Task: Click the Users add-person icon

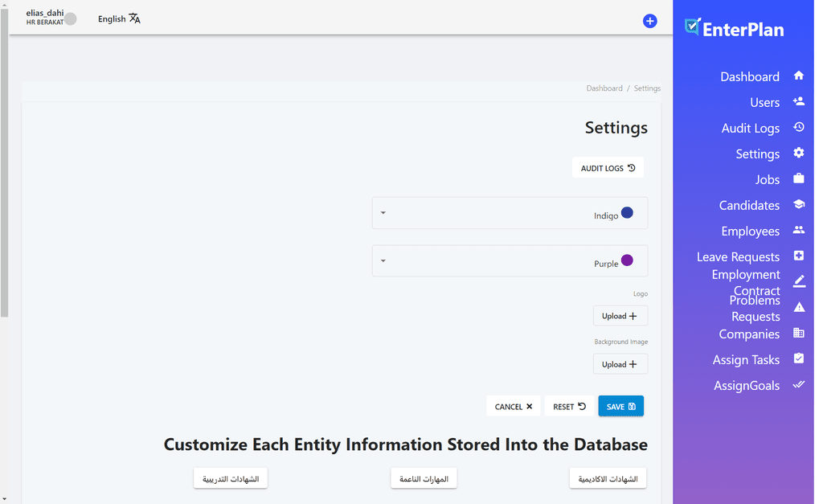Action: coord(798,101)
